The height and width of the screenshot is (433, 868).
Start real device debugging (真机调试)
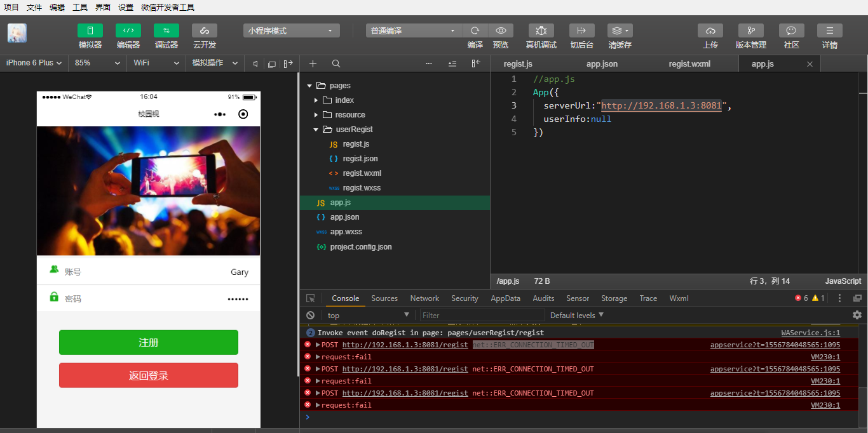pos(541,30)
